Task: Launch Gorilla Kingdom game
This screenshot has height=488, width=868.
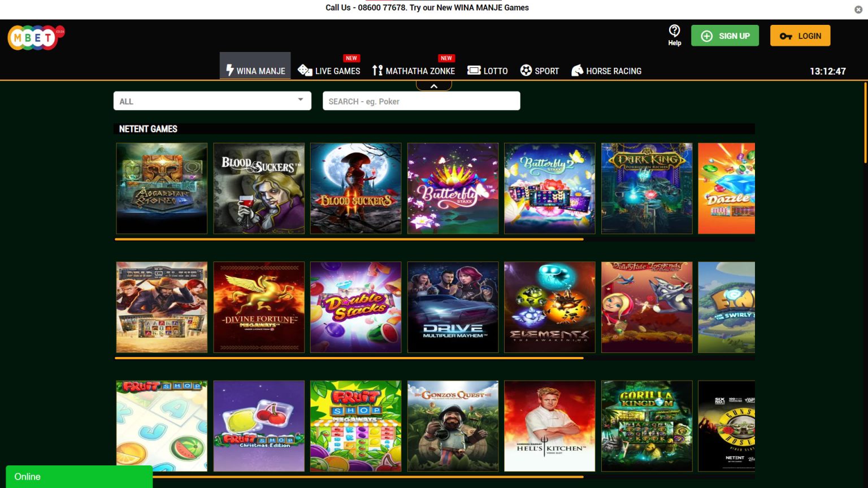Action: point(646,426)
